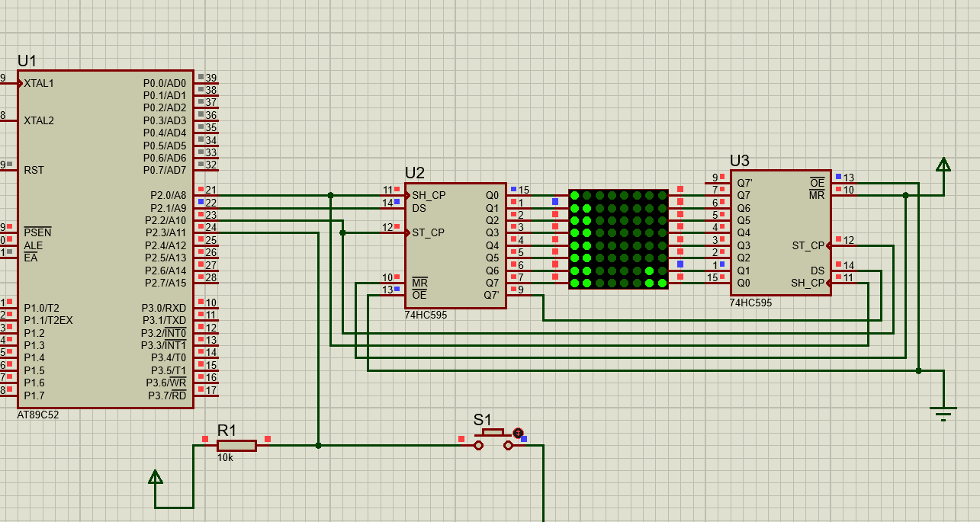The height and width of the screenshot is (522, 980).
Task: Click the P1.1/T2EX pin name
Action: (x=48, y=320)
